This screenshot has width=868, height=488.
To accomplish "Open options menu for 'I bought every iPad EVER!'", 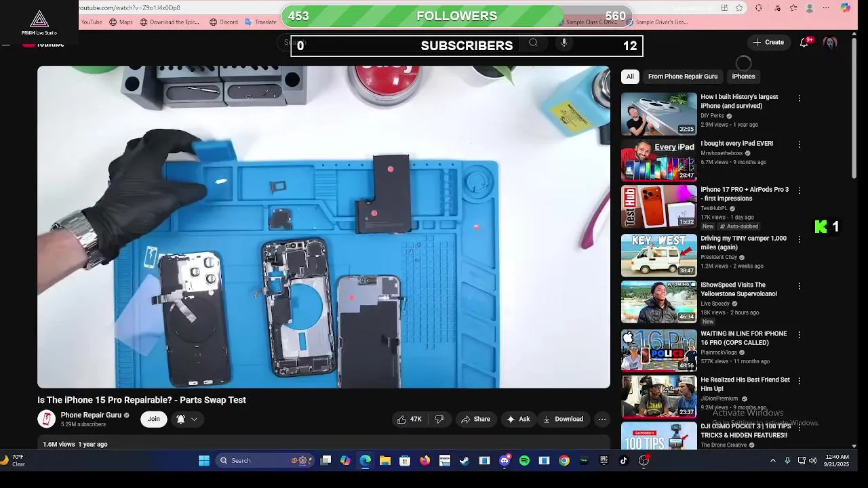I will point(799,144).
